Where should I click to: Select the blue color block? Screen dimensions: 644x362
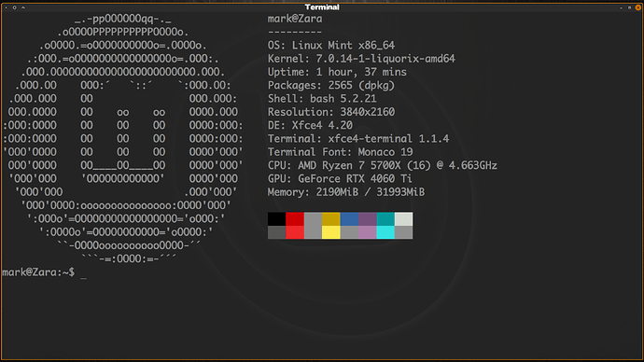(x=349, y=218)
